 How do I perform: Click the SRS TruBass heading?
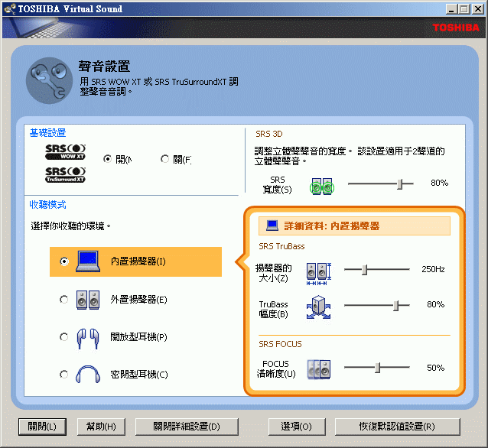tap(281, 246)
